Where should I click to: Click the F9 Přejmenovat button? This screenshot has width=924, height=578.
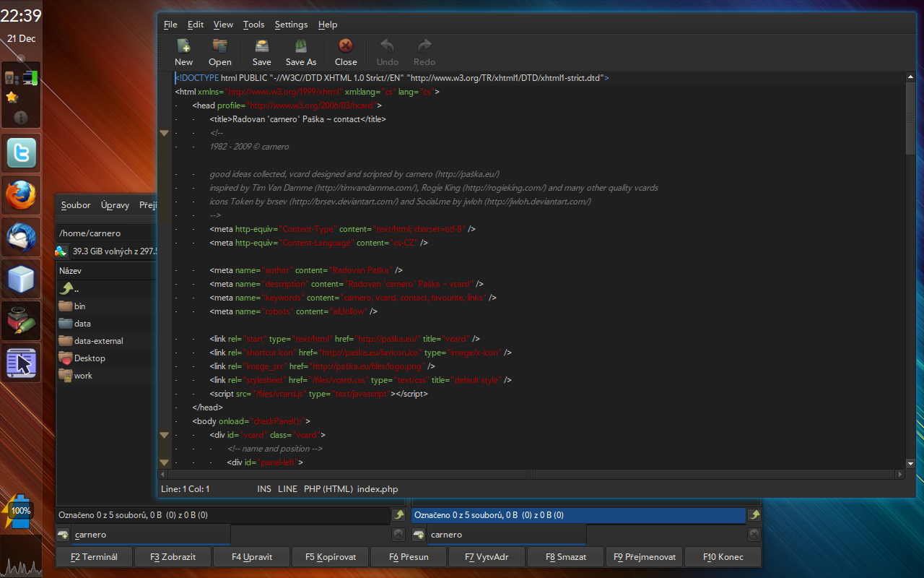tap(645, 557)
